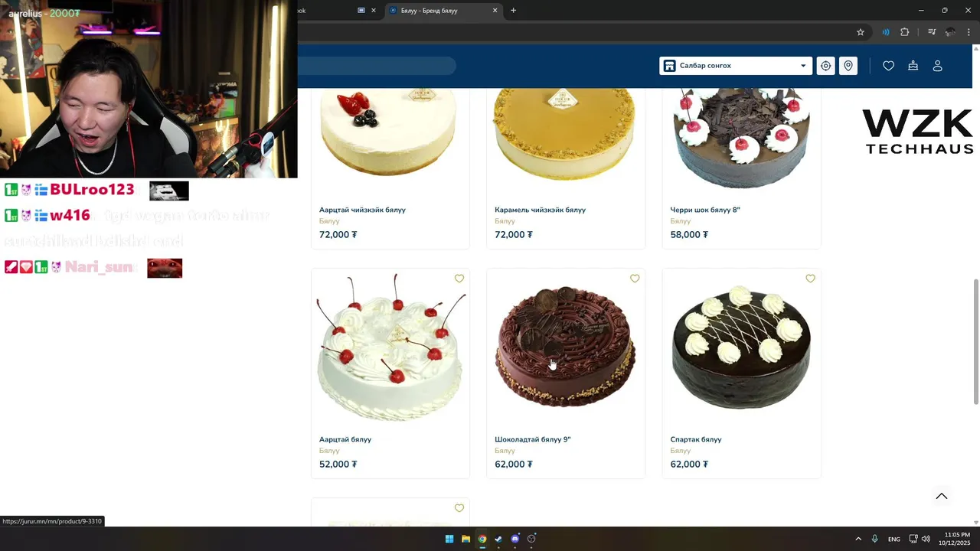The image size is (980, 551).
Task: Open the browser extensions puzzle icon
Action: pyautogui.click(x=905, y=32)
